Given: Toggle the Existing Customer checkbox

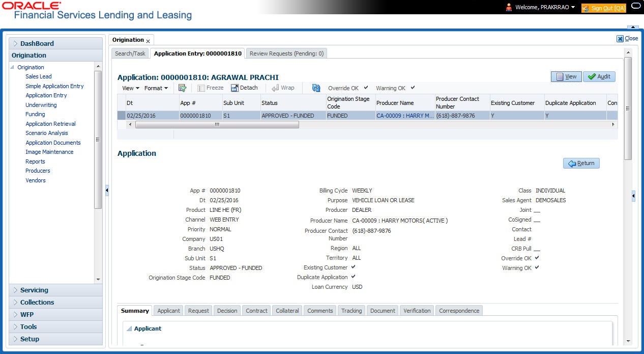Looking at the screenshot, I should pos(354,267).
